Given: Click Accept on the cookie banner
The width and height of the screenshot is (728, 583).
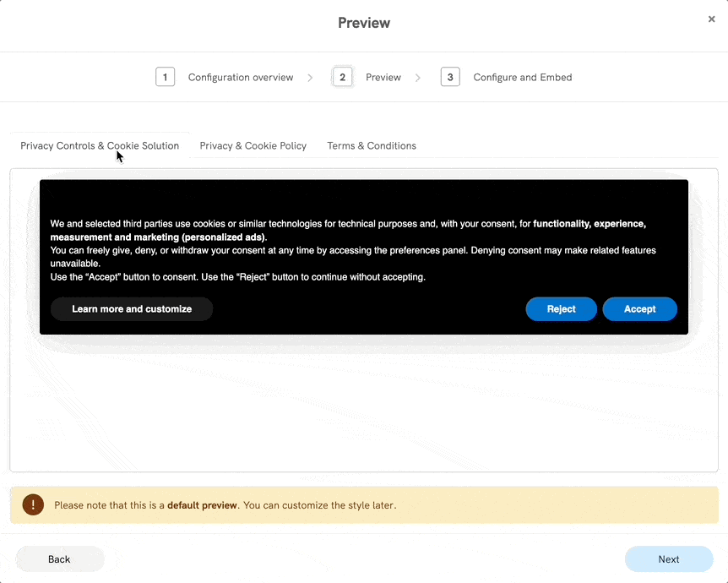Looking at the screenshot, I should click(639, 308).
